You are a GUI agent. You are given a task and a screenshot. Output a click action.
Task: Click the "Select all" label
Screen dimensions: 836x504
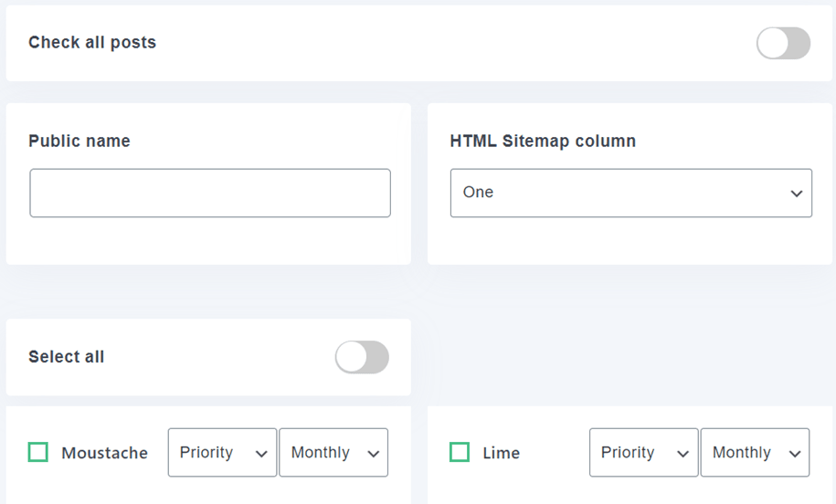[x=67, y=357]
